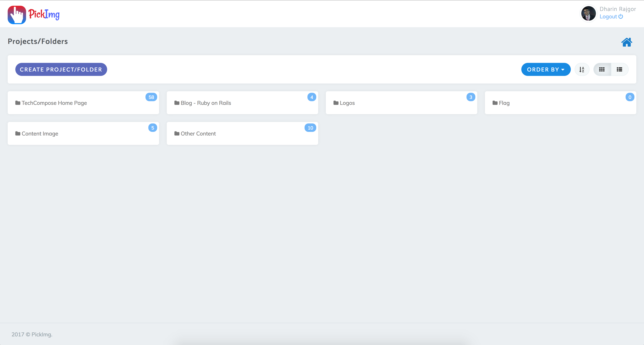Click the 10 count badge
Viewport: 644px width, 345px height.
point(310,128)
